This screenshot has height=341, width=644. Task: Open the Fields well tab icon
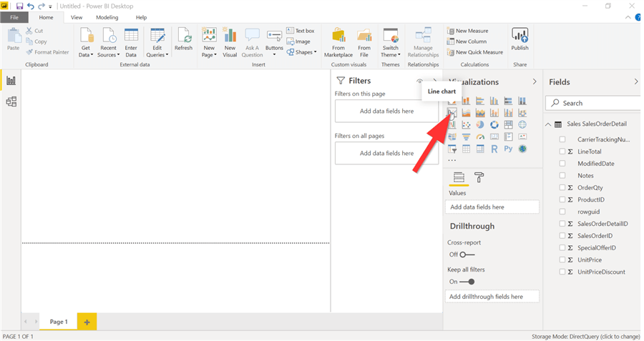(459, 177)
